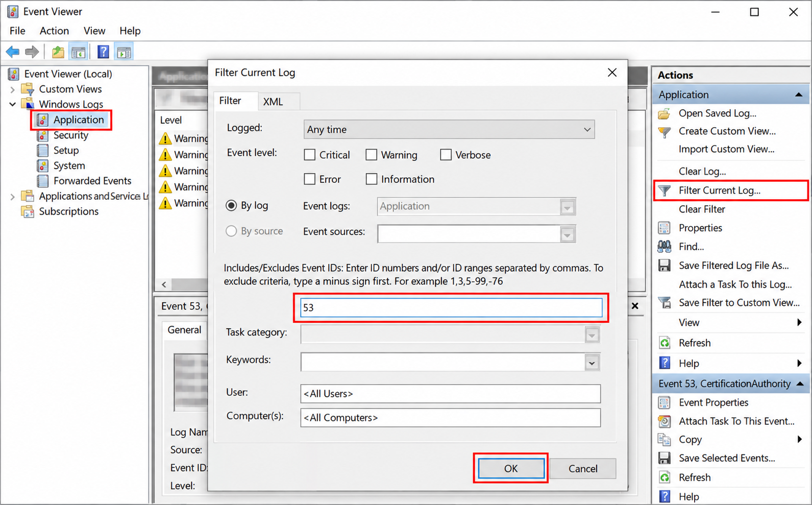
Task: Open the Logged time range dropdown
Action: tap(449, 130)
